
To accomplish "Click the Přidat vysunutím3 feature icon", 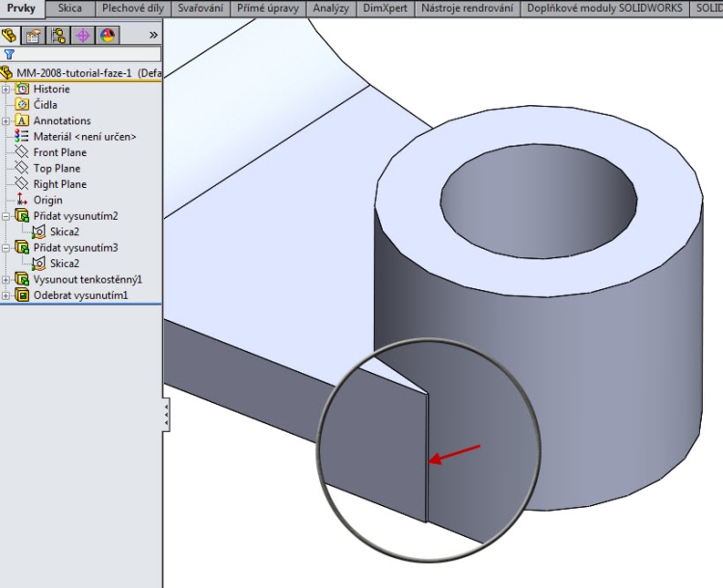I will pyautogui.click(x=21, y=247).
